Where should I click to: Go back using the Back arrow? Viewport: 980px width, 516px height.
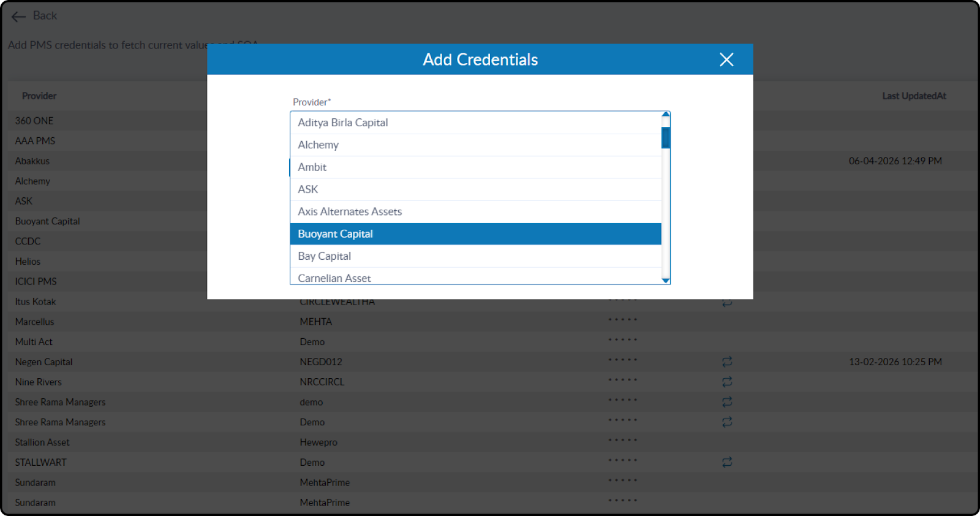click(x=34, y=16)
